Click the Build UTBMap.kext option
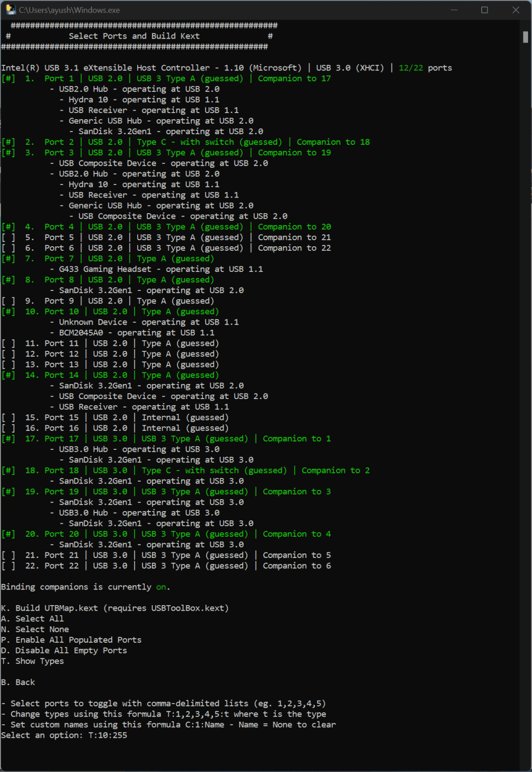 click(115, 608)
